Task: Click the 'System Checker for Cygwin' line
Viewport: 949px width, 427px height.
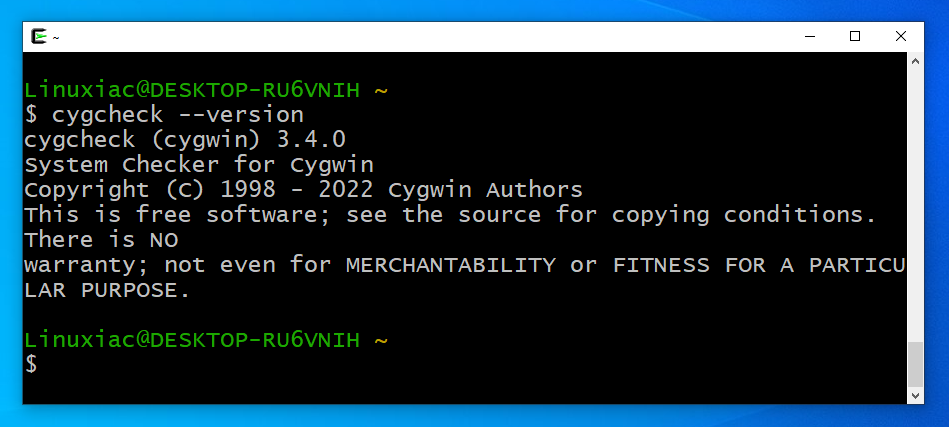Action: (x=199, y=165)
